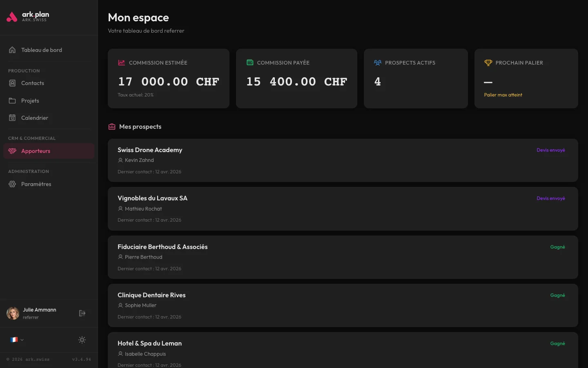Open the Calendrier calendar icon
The height and width of the screenshot is (368, 588).
point(12,118)
